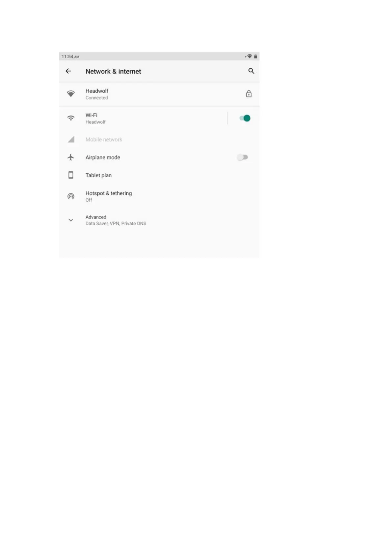Open Hotspot & tethering settings

(x=159, y=196)
